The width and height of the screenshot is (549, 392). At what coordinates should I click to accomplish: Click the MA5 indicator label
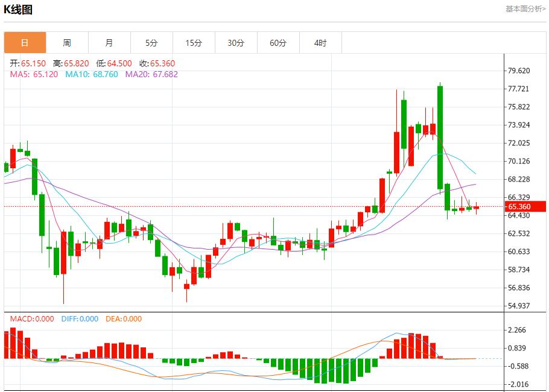34,74
